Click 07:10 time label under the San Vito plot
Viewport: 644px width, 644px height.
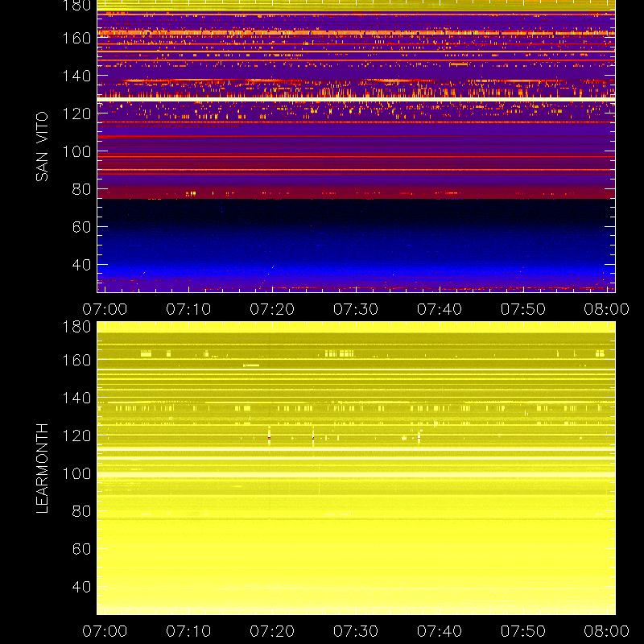pos(188,309)
